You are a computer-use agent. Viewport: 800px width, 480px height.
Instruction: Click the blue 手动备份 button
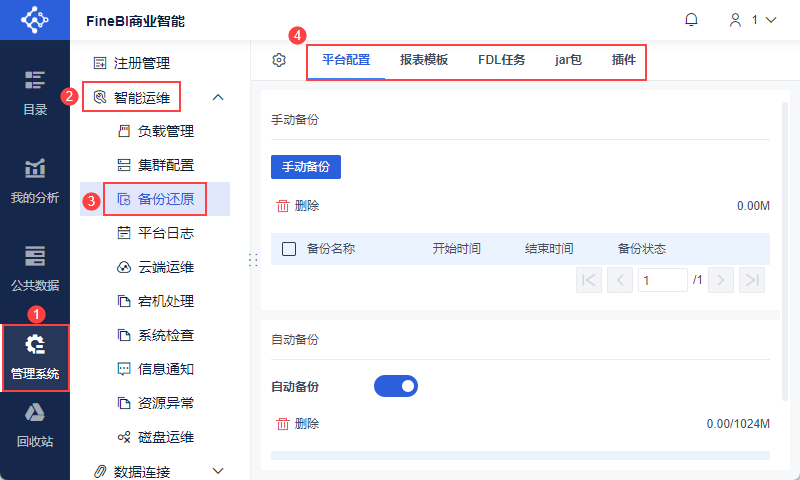pyautogui.click(x=306, y=166)
